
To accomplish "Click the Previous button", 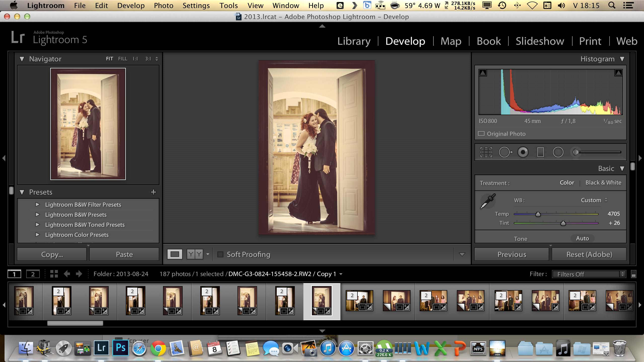I will 512,254.
